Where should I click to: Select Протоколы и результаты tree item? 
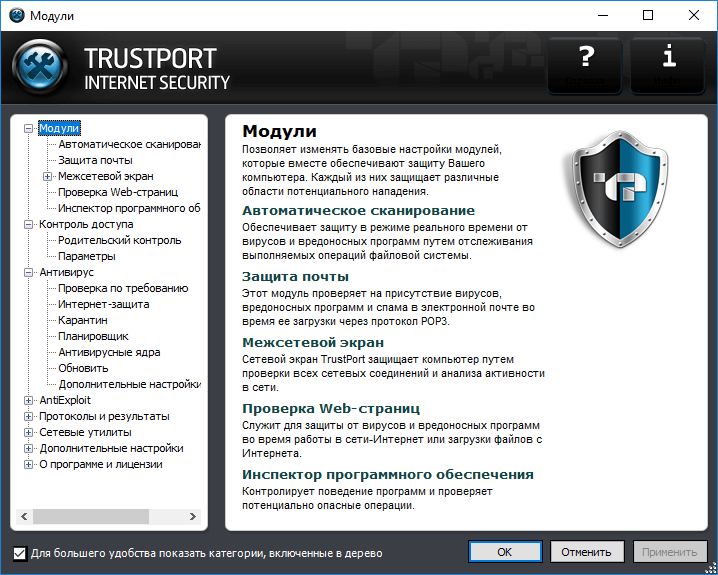[104, 417]
